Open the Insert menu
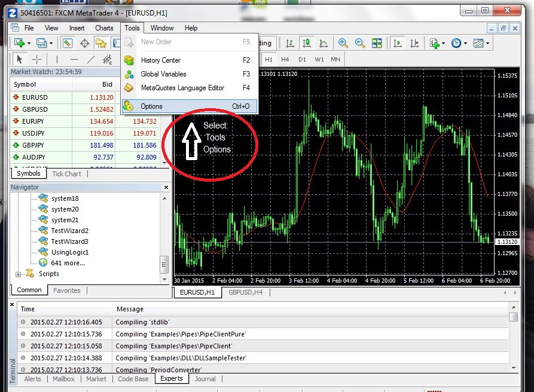Image resolution: width=534 pixels, height=392 pixels. click(x=77, y=28)
